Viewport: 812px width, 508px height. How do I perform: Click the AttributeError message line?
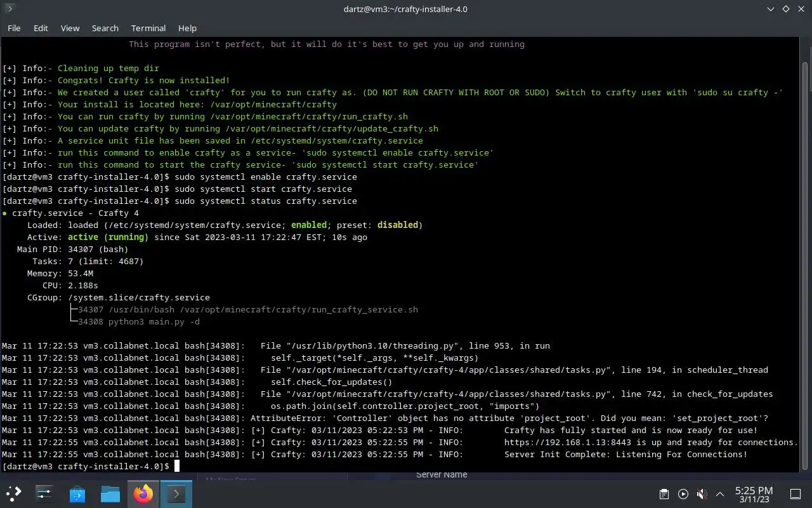(x=509, y=418)
